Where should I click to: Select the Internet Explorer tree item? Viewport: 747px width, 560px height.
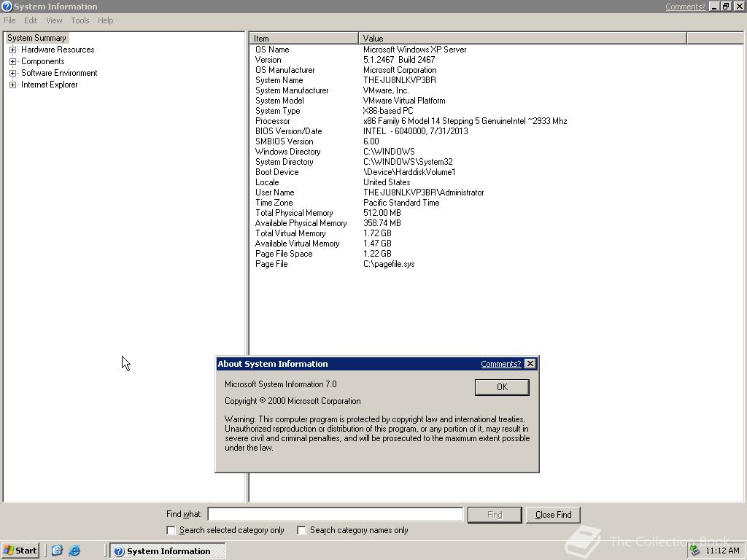[x=49, y=85]
